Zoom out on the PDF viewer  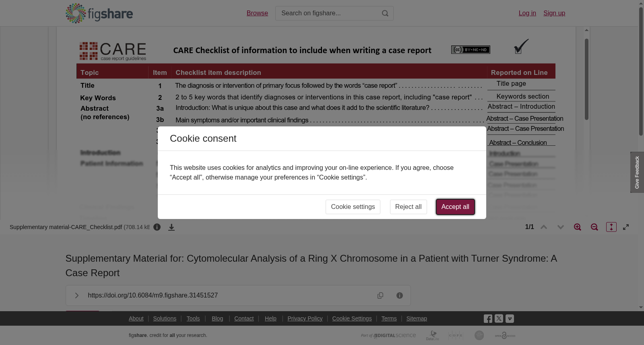tap(594, 227)
